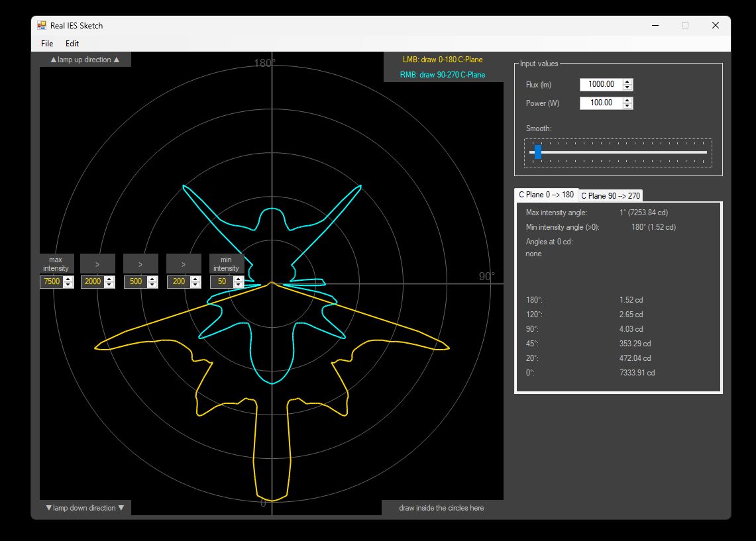Screen dimensions: 756x541
Task: Click the max intensity 7500 field
Action: click(x=52, y=282)
